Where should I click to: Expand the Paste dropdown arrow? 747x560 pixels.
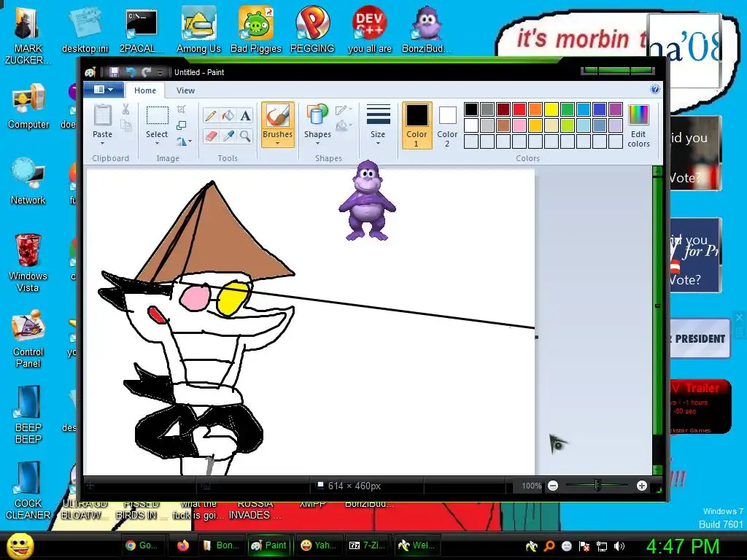102,143
